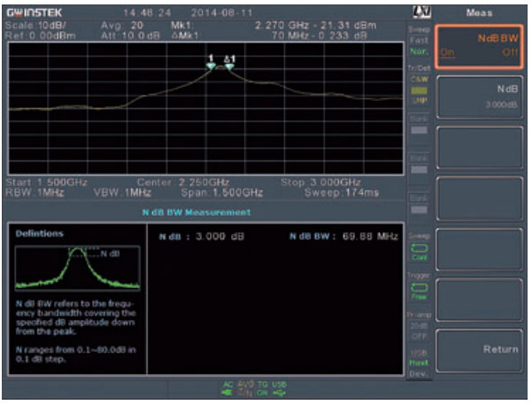The width and height of the screenshot is (532, 405).
Task: Click the date display 2014-08-11
Action: click(x=222, y=13)
